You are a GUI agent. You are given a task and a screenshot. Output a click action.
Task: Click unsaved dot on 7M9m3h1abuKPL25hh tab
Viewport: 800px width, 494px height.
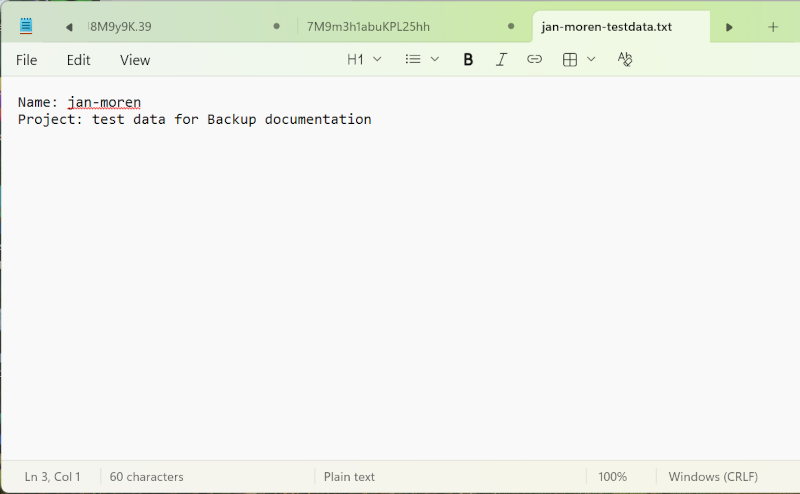click(511, 26)
